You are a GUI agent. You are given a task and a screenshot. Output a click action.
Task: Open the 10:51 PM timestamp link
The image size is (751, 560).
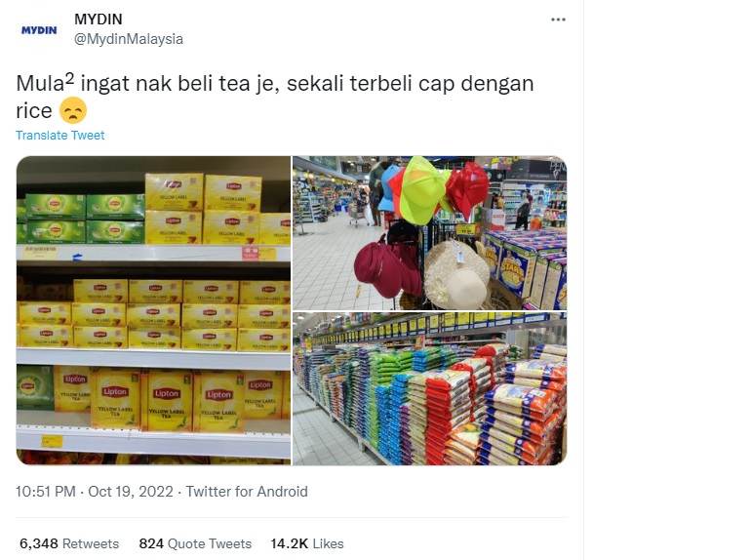click(x=46, y=492)
